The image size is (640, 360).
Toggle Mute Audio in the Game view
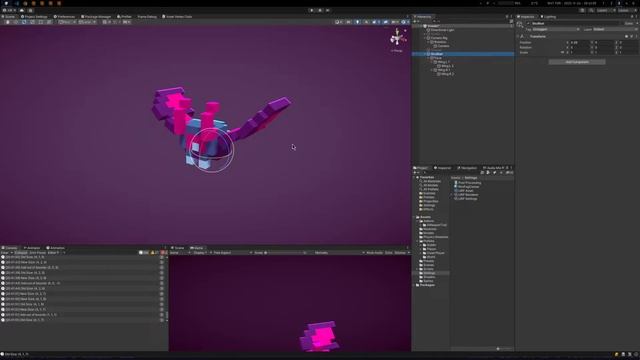374,253
